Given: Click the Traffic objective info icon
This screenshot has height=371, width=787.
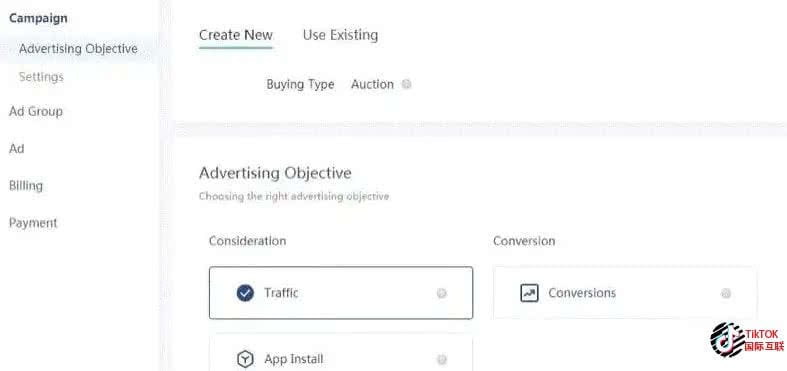Looking at the screenshot, I should (442, 293).
